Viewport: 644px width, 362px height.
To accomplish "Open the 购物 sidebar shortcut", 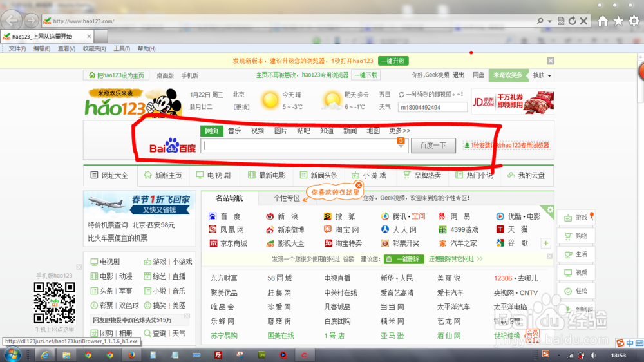I will click(x=576, y=236).
